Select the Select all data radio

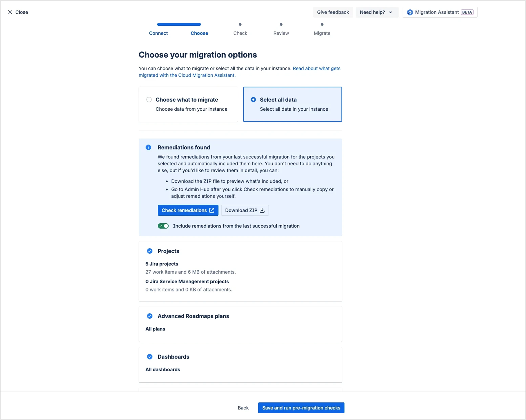click(x=254, y=100)
